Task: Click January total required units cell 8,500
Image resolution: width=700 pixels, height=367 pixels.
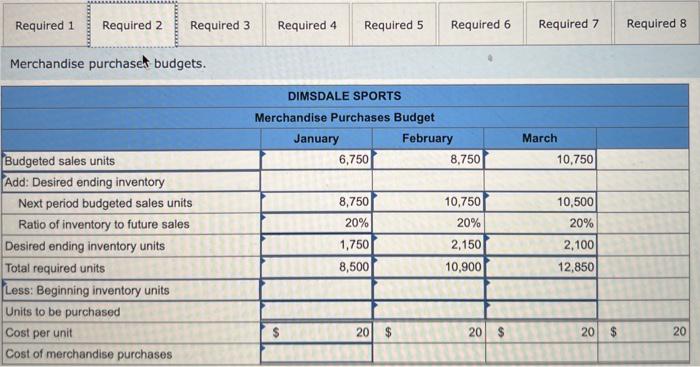Action: point(316,267)
